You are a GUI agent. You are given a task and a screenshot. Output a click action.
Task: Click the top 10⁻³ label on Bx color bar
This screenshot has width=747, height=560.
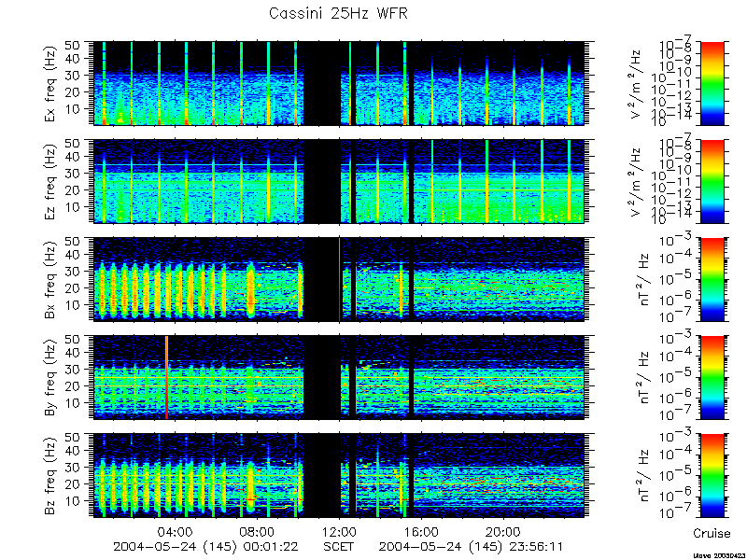pos(677,241)
